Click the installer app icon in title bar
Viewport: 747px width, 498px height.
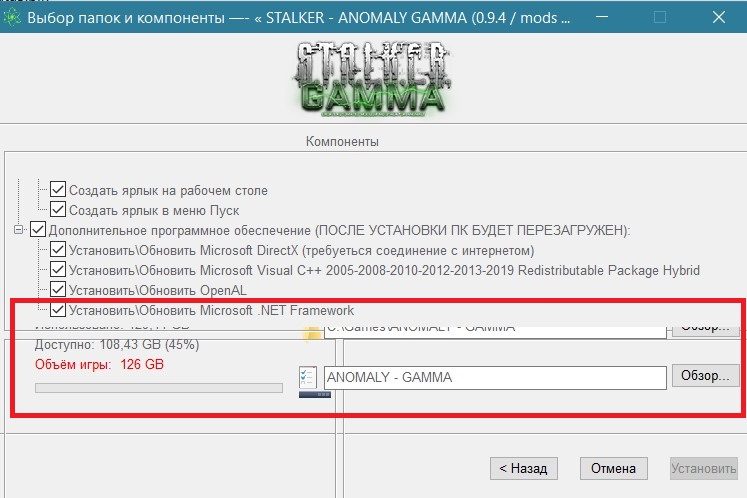(11, 18)
